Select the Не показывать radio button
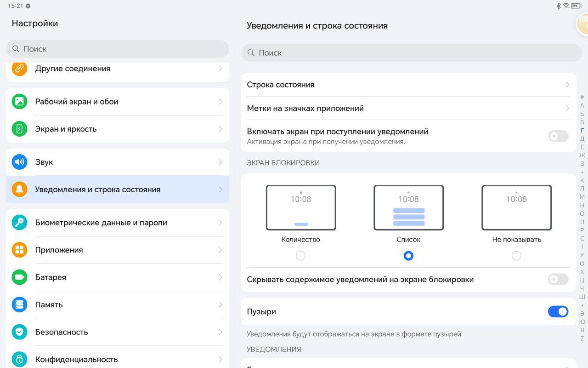The image size is (588, 368). click(516, 256)
